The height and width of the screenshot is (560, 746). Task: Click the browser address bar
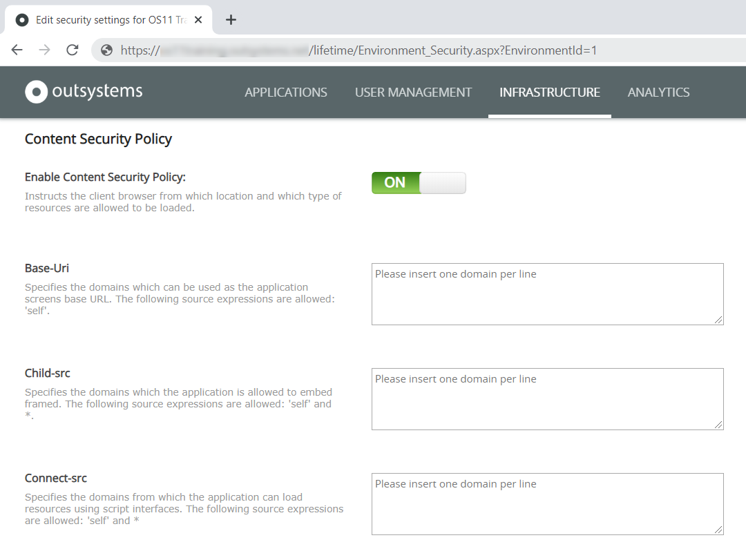tap(345, 50)
